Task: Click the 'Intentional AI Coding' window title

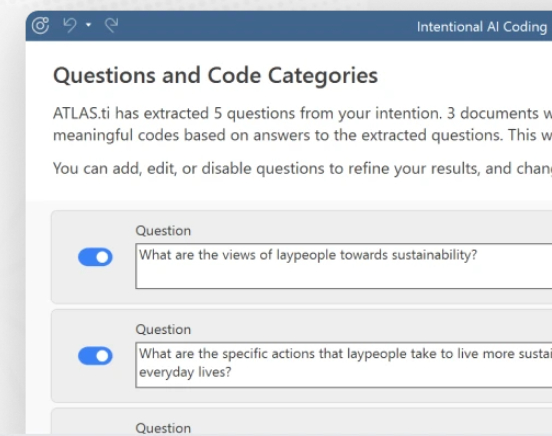Action: 482,27
